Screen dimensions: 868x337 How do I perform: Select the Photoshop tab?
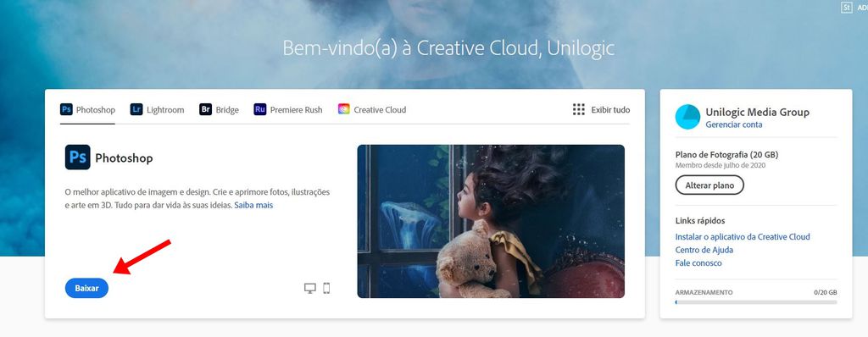click(87, 109)
